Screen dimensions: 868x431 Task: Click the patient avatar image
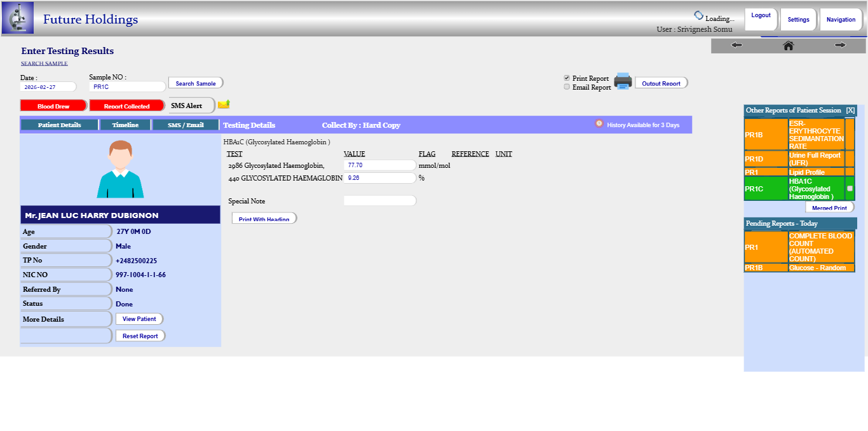[120, 169]
